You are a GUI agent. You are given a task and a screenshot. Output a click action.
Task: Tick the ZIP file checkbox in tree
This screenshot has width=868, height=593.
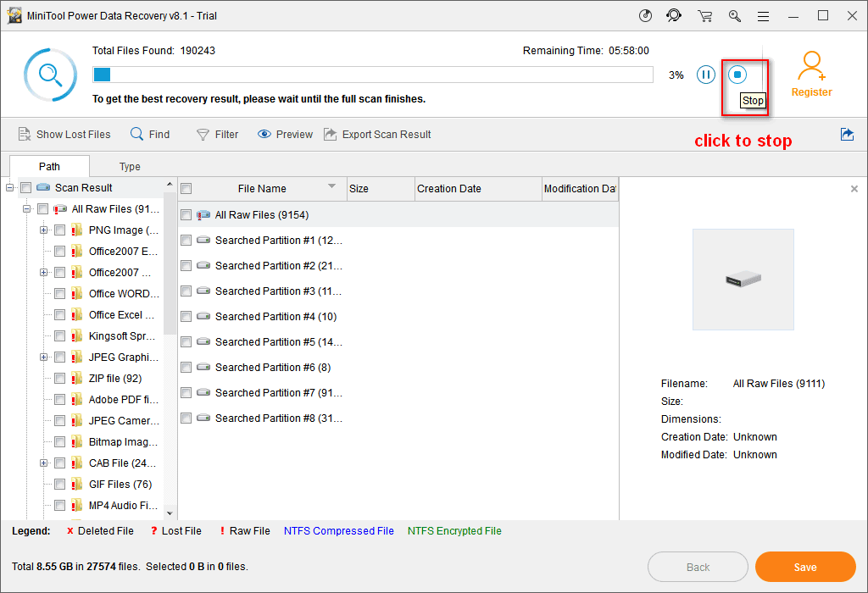[x=60, y=379]
